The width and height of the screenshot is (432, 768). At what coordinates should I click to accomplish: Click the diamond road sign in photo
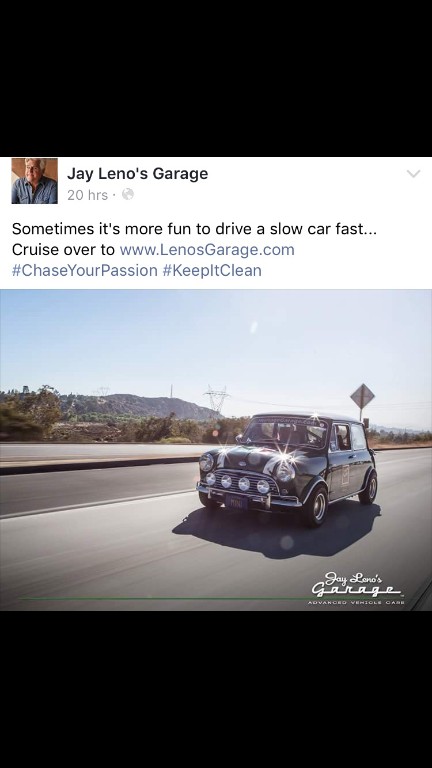(362, 396)
